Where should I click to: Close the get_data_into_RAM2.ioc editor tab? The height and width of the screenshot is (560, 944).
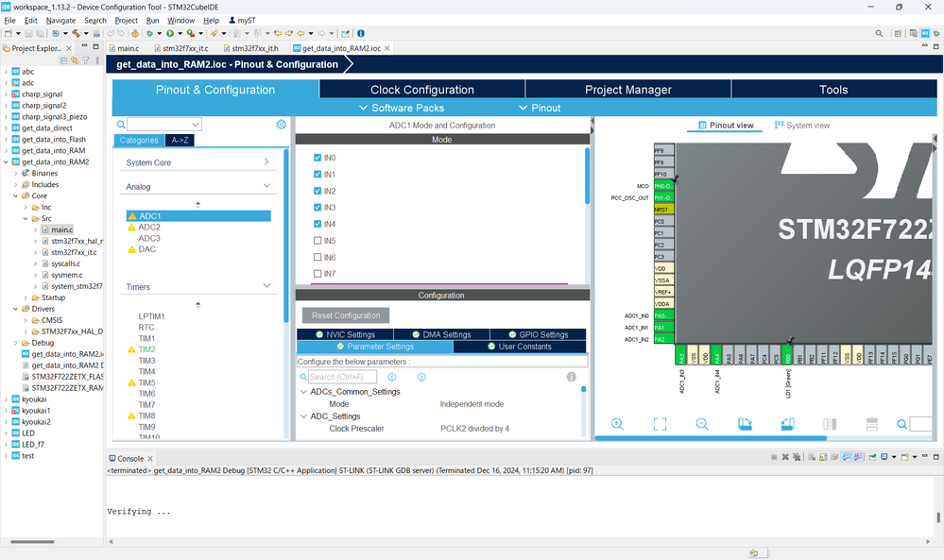(x=387, y=48)
